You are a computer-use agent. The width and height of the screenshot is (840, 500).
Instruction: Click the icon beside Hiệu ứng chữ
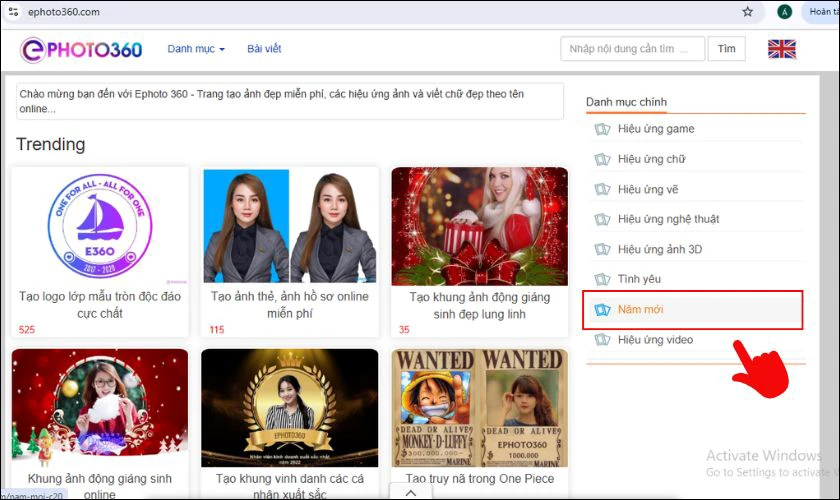[x=602, y=159]
